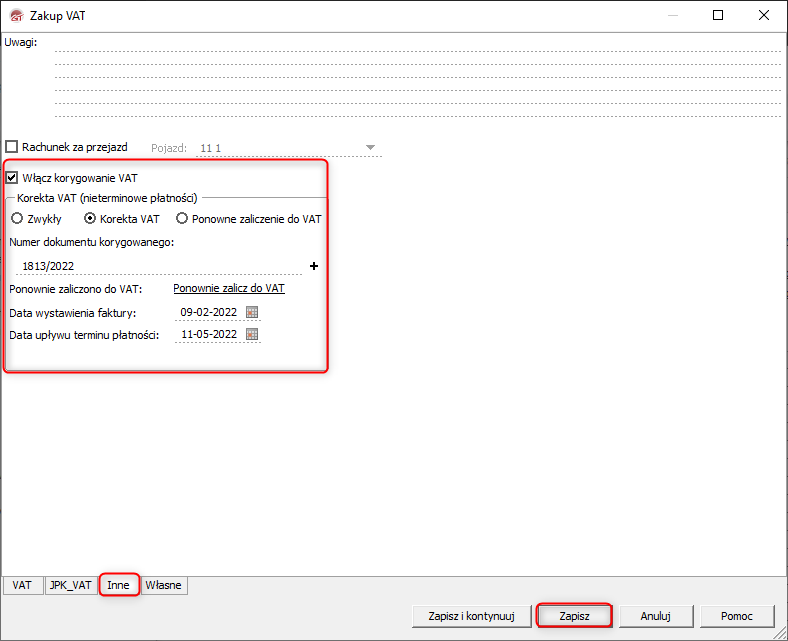The height and width of the screenshot is (641, 788).
Task: Uncheck Włącz korygowanie VAT
Action: [12, 177]
